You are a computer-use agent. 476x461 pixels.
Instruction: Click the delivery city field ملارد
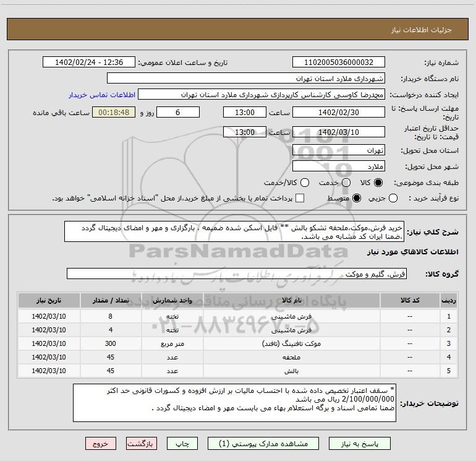pos(339,166)
